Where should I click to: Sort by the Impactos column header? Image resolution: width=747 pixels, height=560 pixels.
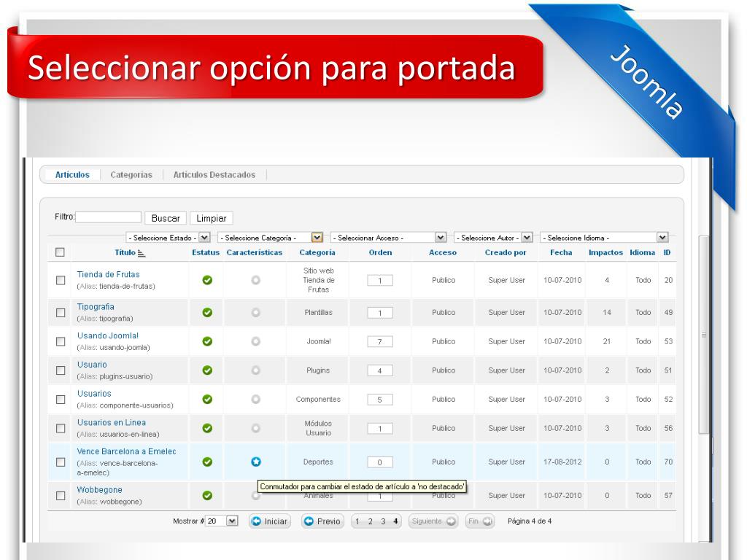point(606,252)
